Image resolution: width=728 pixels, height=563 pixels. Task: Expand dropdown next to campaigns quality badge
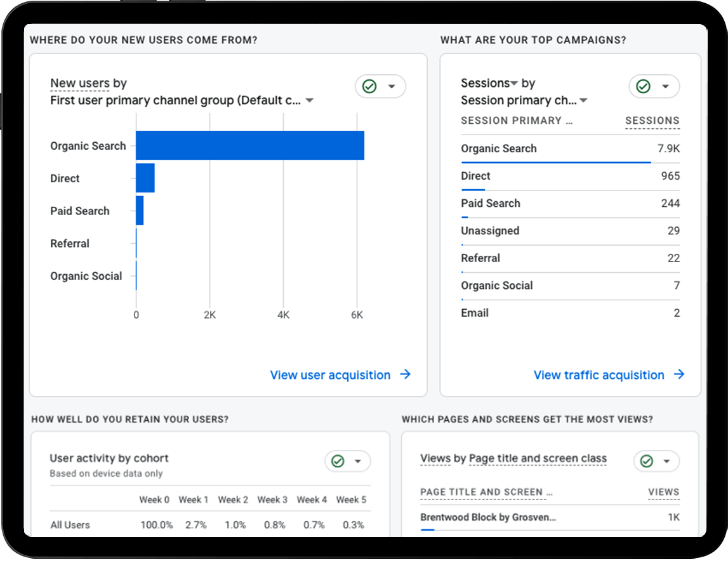pyautogui.click(x=664, y=86)
